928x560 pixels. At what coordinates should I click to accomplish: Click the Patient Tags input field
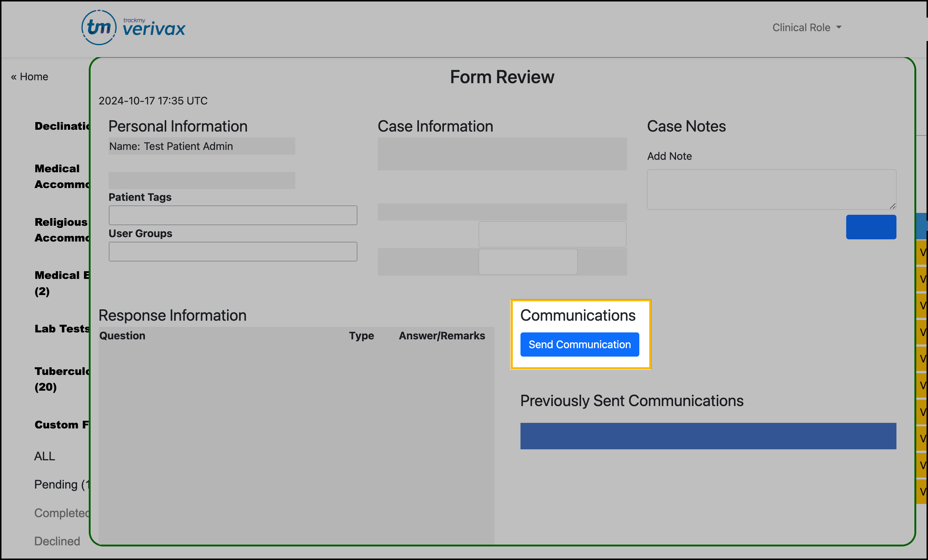(233, 215)
